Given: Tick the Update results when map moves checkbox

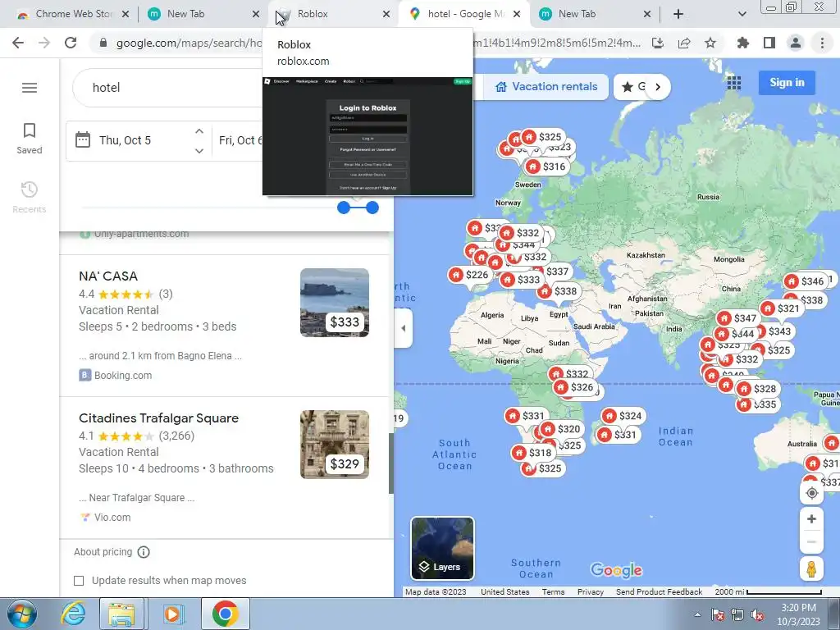Looking at the screenshot, I should (79, 581).
